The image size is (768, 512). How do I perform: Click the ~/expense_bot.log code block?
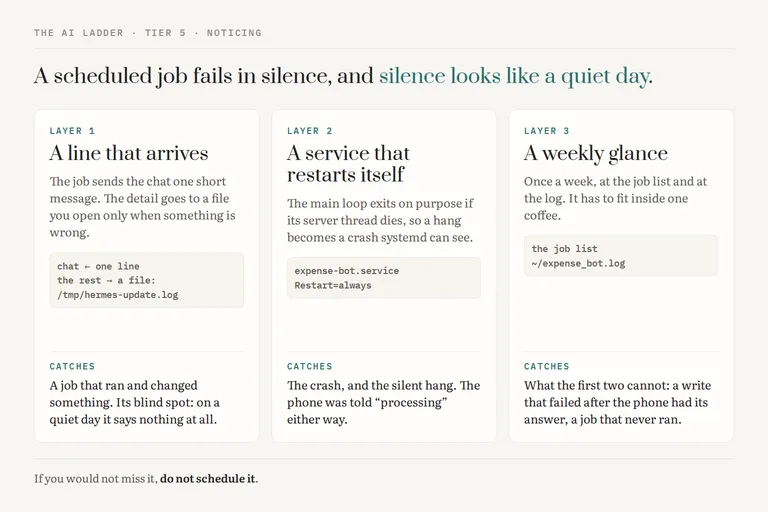[621, 256]
